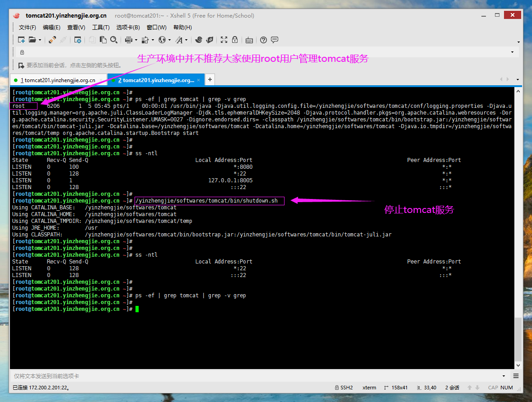Open a session with the folder icon
This screenshot has width=532, height=402.
[33, 40]
